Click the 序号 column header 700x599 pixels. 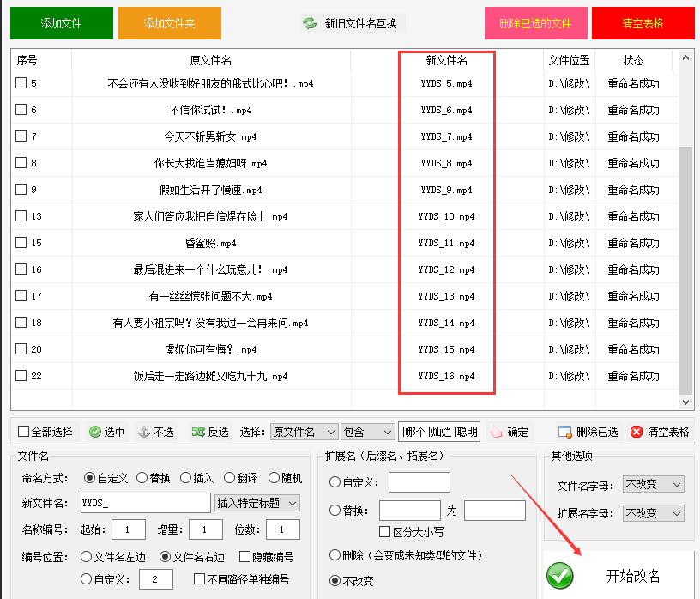click(x=41, y=60)
